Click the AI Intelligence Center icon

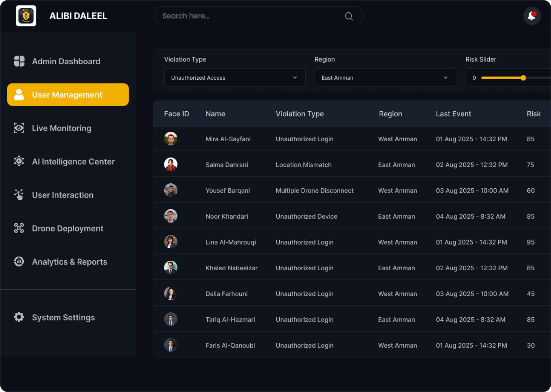(x=19, y=161)
